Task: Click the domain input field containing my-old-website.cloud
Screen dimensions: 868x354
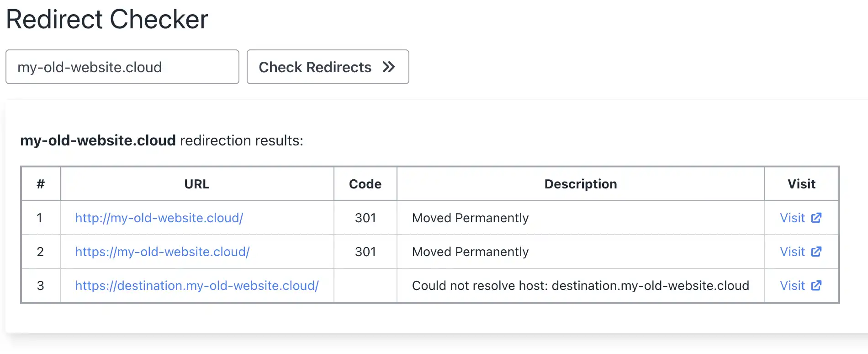Action: click(x=122, y=67)
